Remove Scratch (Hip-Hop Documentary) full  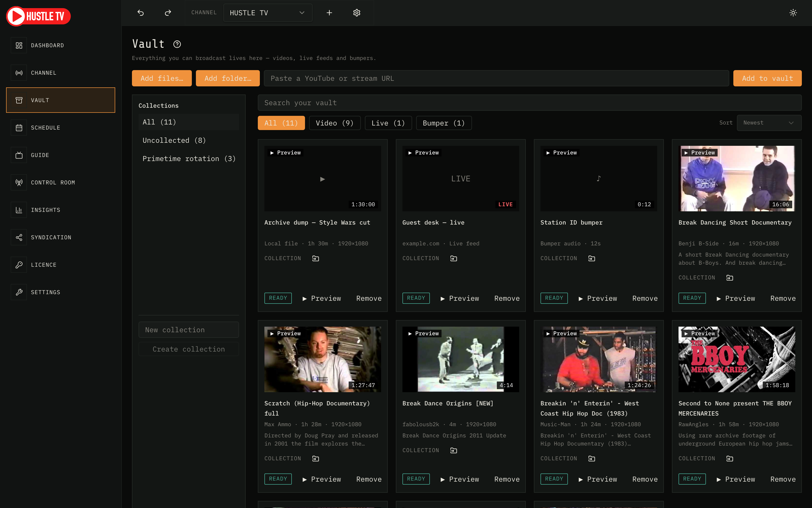coord(369,479)
